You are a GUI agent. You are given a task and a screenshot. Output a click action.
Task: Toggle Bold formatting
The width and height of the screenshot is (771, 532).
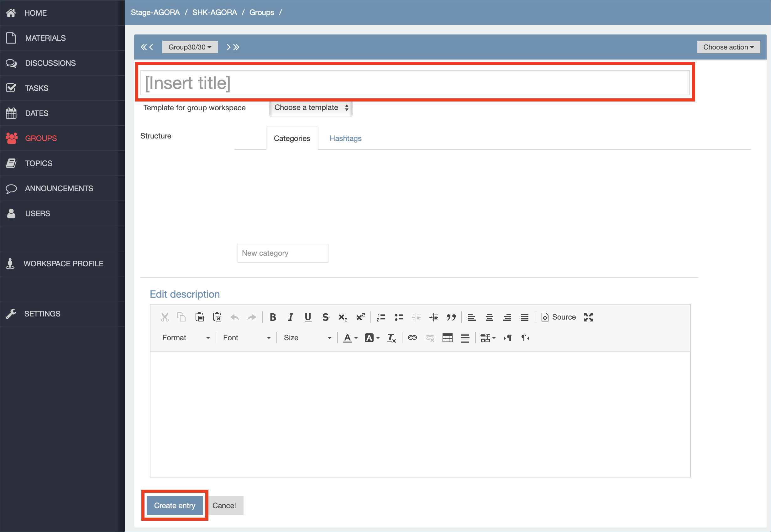tap(273, 317)
